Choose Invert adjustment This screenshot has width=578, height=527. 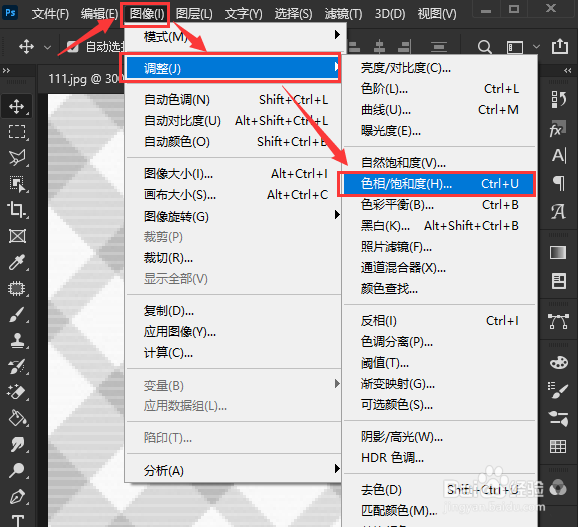(x=439, y=321)
